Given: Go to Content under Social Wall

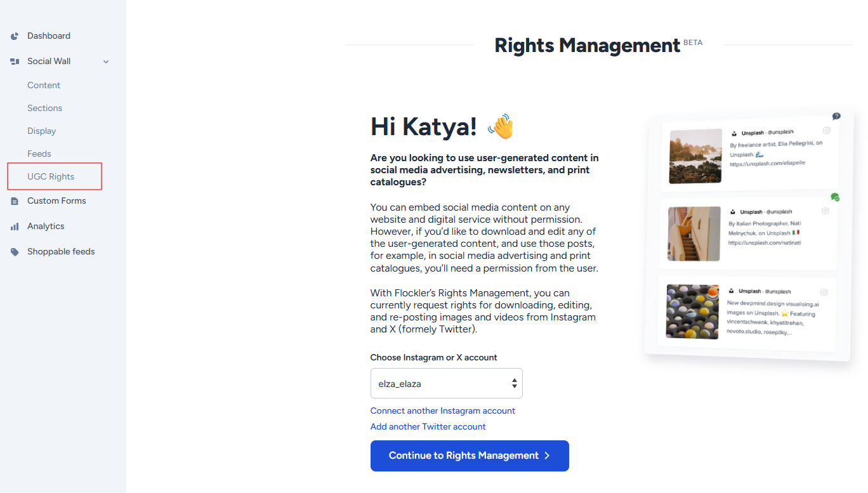Looking at the screenshot, I should (44, 86).
